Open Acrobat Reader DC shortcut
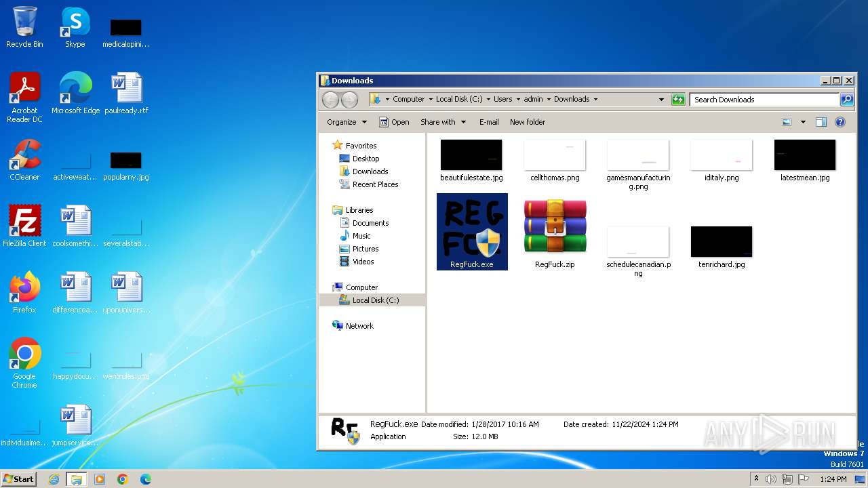 point(24,97)
